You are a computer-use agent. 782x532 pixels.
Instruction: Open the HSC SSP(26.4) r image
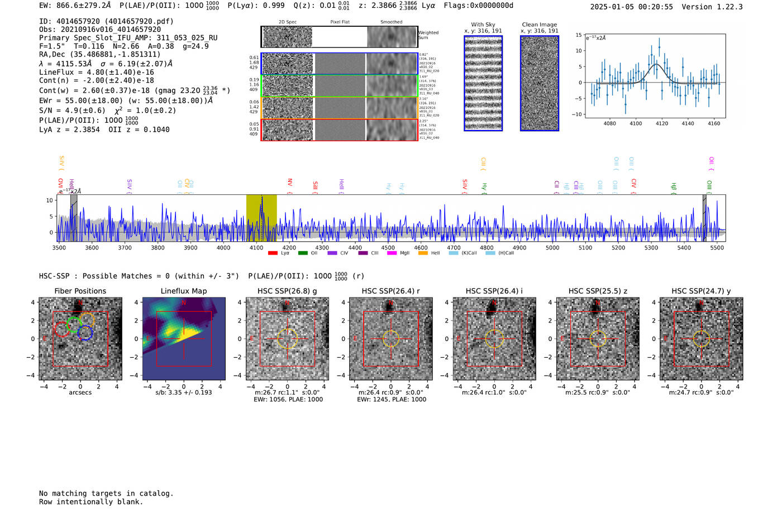click(x=391, y=339)
